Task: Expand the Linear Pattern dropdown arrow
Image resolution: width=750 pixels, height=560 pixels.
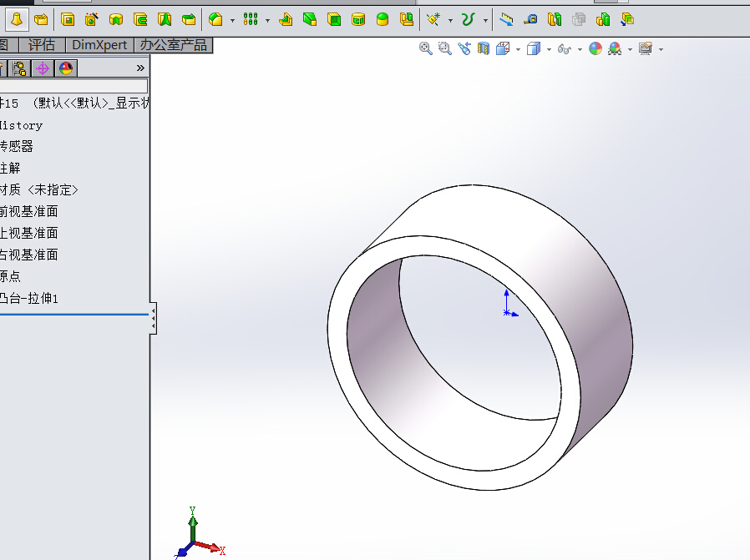Action: click(267, 21)
